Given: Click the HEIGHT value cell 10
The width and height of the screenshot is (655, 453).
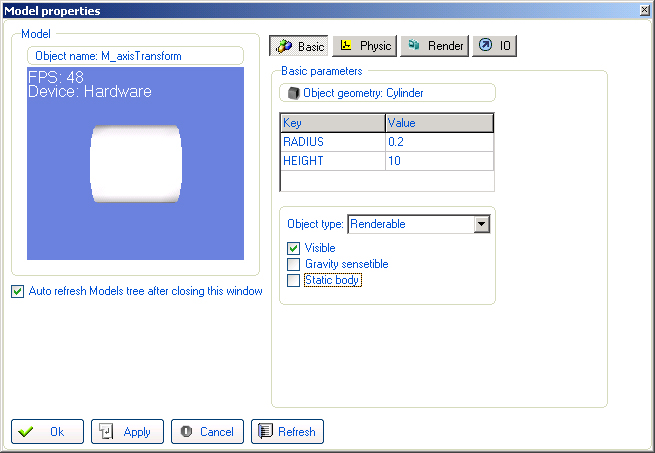Looking at the screenshot, I should pos(439,161).
